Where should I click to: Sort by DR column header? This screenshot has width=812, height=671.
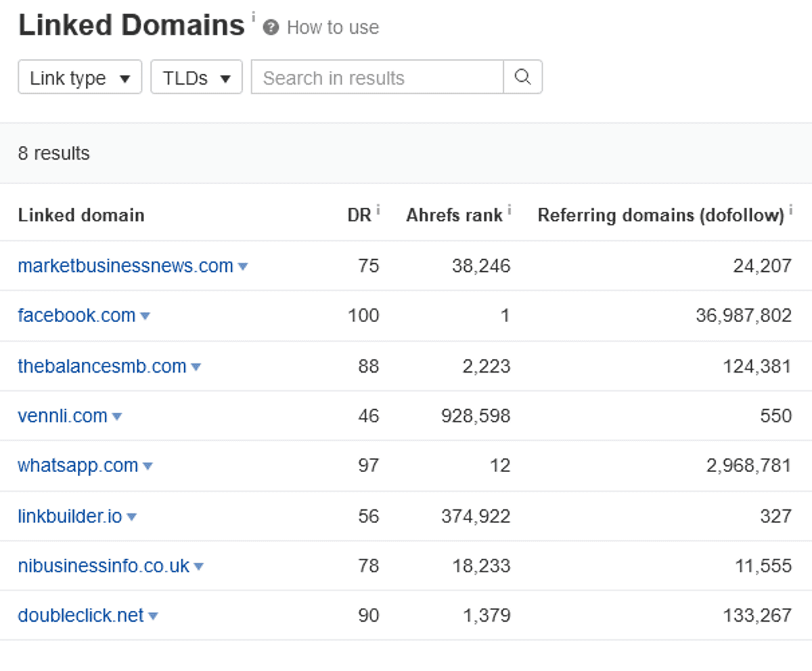[x=359, y=215]
